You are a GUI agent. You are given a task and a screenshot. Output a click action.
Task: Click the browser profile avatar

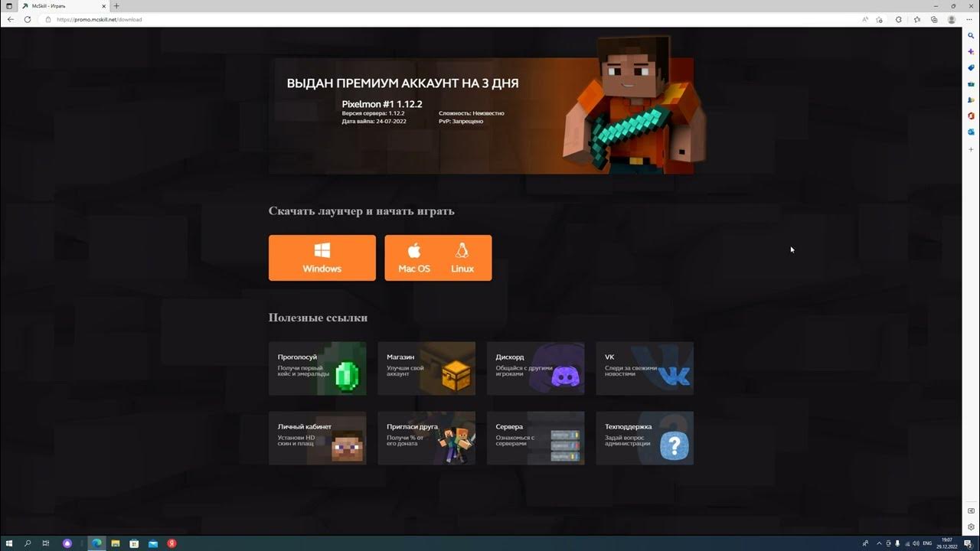point(952,19)
